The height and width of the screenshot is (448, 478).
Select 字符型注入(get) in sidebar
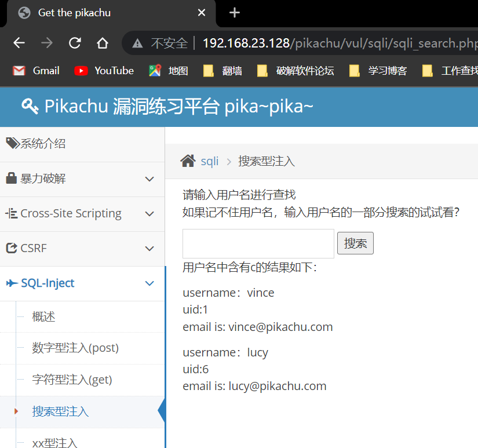click(72, 380)
